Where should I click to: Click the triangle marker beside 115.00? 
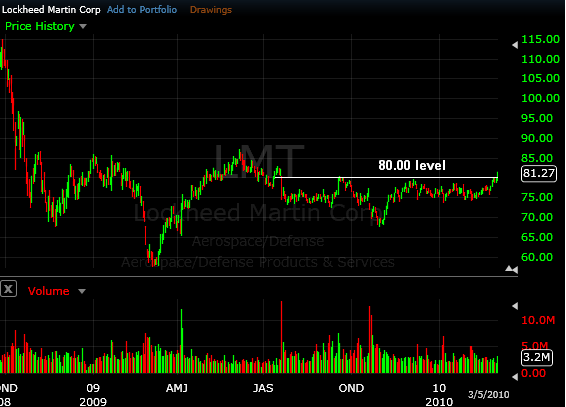(515, 45)
